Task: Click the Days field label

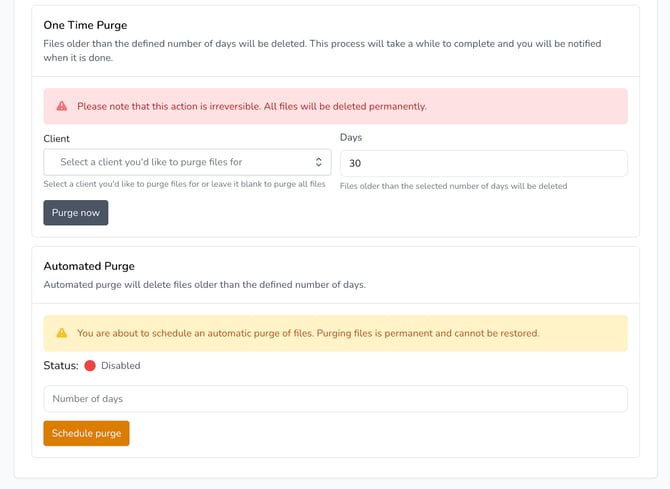Action: [351, 136]
